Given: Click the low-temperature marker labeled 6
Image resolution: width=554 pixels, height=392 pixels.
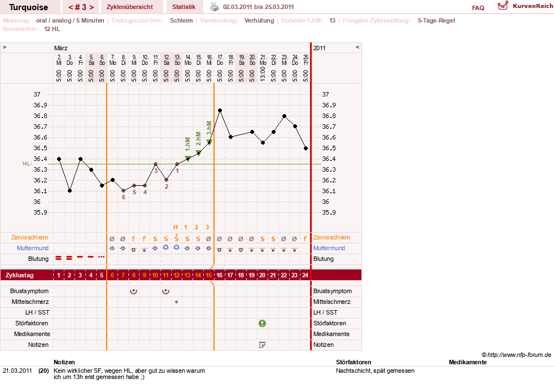Looking at the screenshot, I should click(123, 191).
